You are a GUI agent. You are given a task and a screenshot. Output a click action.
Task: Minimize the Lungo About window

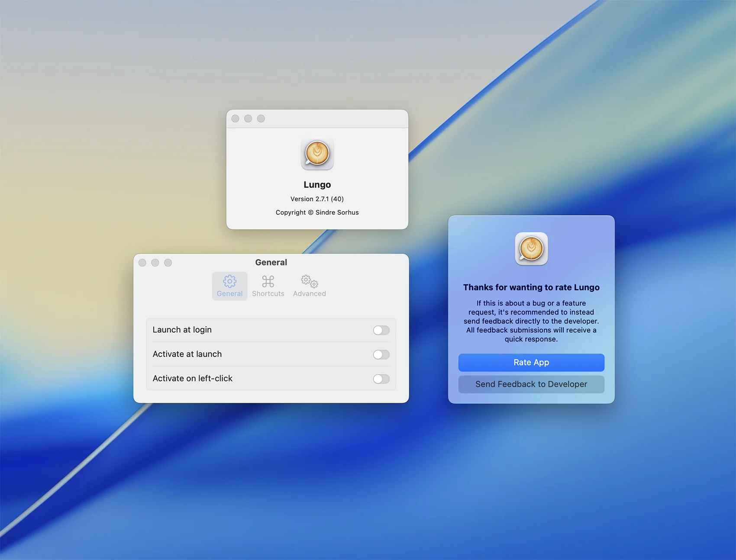coord(248,119)
